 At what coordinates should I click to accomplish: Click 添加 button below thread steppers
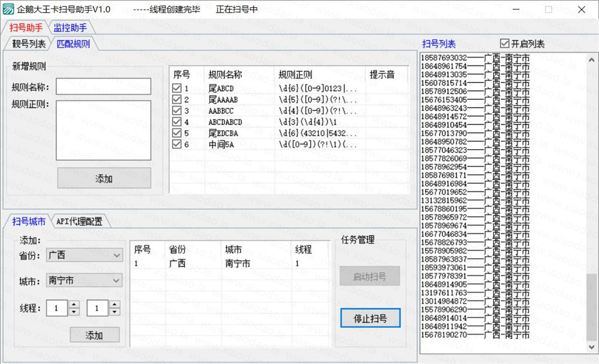(x=95, y=335)
